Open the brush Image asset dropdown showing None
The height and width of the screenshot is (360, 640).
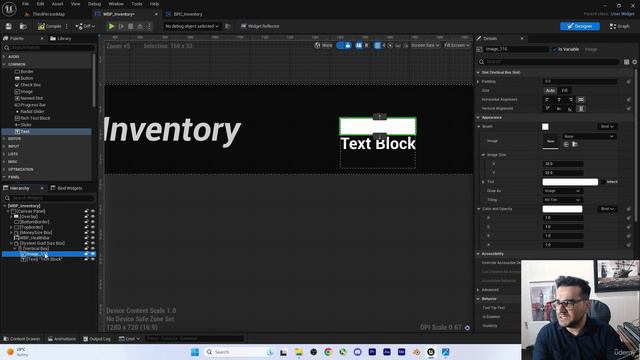pos(589,136)
